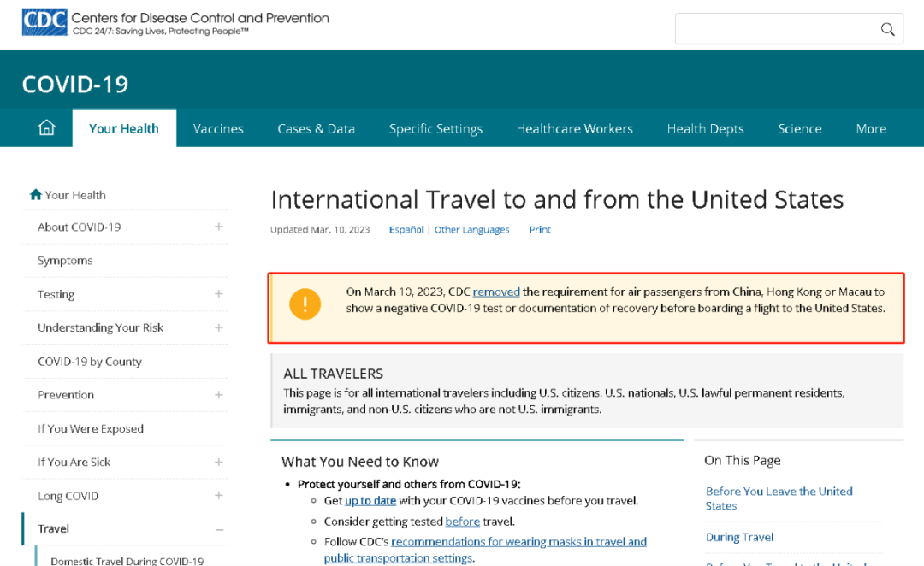Open the More navigation menu
Viewport: 924px width, 566px height.
(871, 128)
